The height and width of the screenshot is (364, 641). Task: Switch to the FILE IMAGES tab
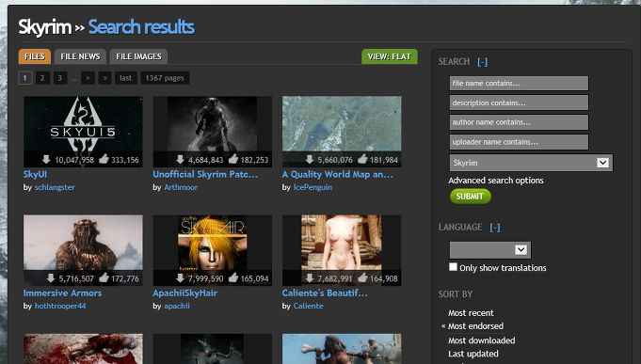(138, 56)
